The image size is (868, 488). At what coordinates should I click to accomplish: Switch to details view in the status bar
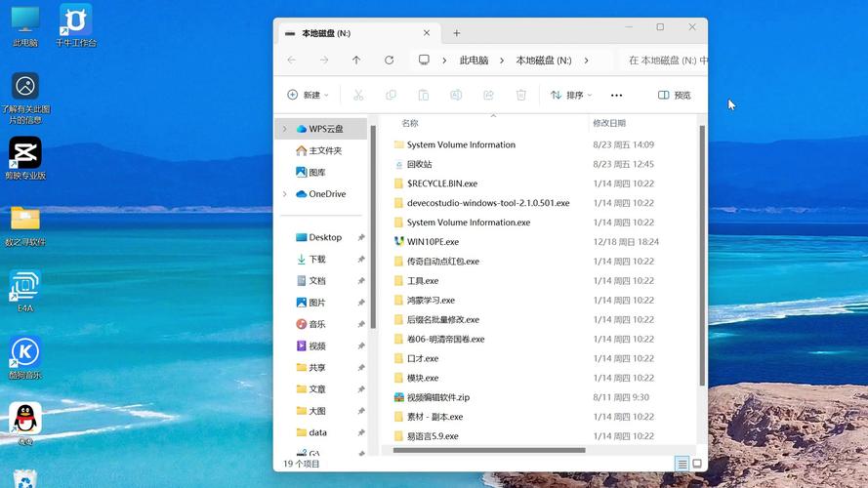(682, 464)
